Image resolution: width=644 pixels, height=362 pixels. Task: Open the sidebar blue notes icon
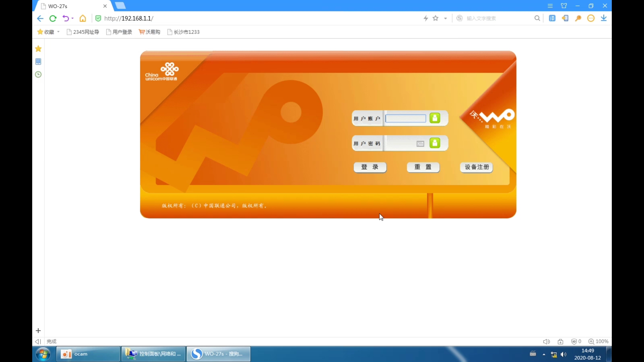38,62
